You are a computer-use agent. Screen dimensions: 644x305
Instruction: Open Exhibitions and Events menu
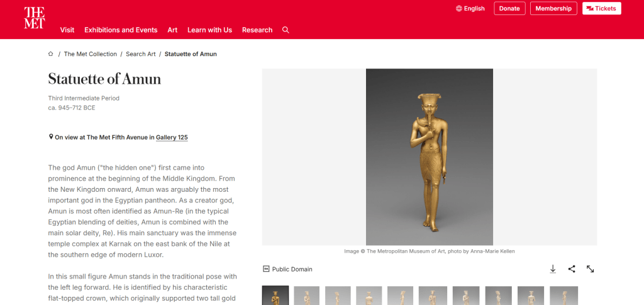pos(121,30)
